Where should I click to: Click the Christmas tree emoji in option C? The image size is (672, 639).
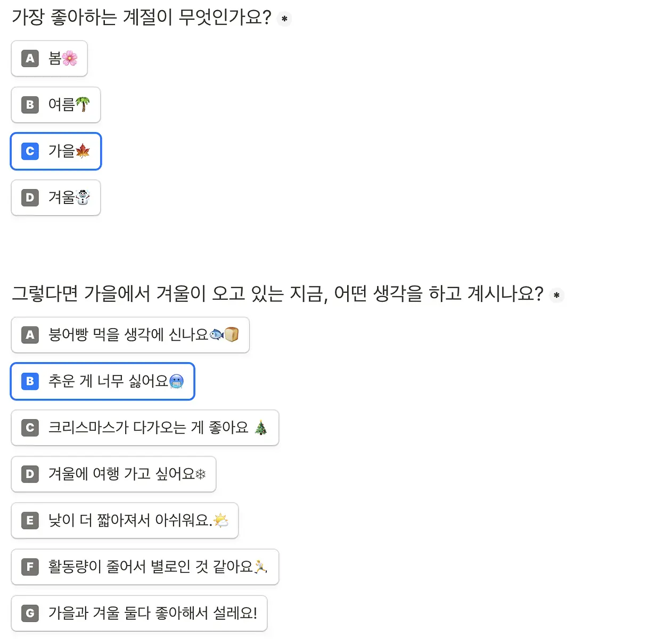click(261, 427)
